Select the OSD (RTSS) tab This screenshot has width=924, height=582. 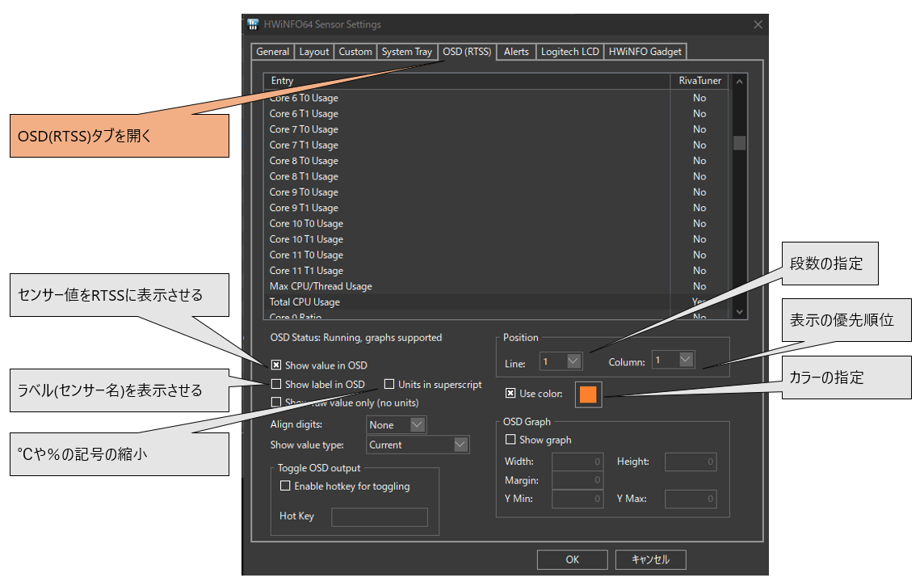(467, 51)
